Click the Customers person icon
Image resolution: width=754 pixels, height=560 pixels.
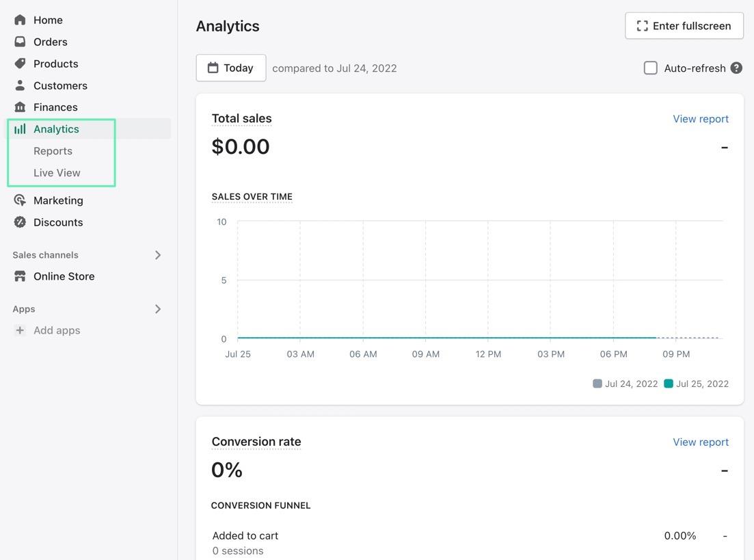pyautogui.click(x=20, y=85)
